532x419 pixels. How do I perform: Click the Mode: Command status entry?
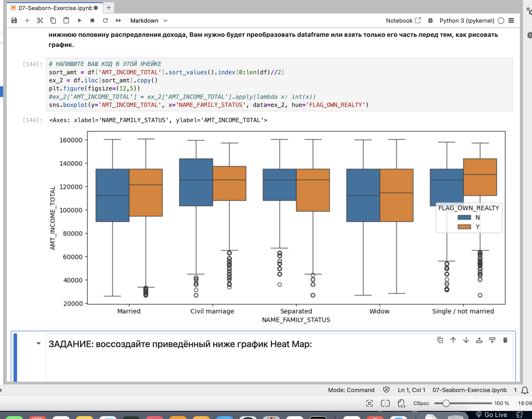point(351,390)
